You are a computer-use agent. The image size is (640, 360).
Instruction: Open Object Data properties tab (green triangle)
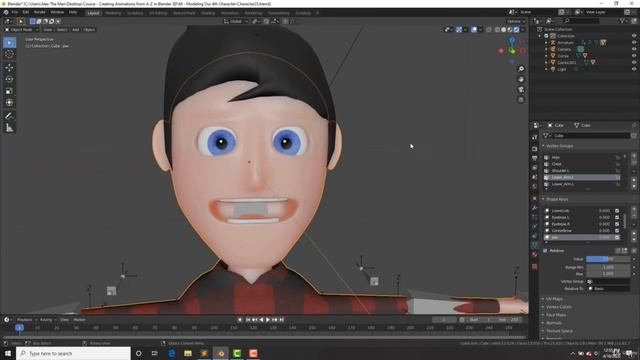[535, 244]
